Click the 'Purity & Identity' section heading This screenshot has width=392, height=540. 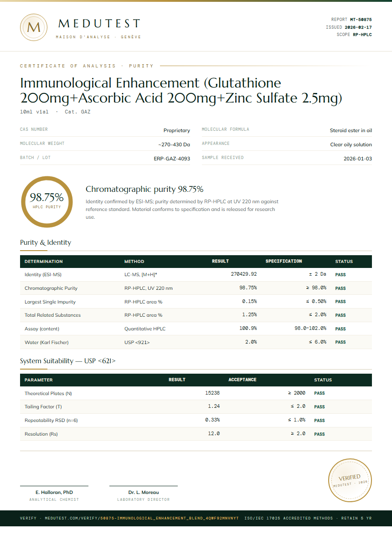click(46, 242)
